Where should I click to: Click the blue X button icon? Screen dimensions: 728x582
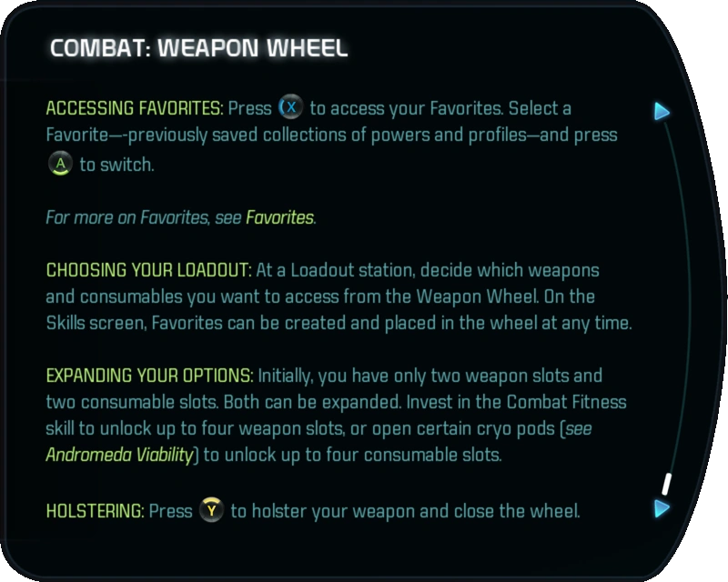tap(290, 108)
